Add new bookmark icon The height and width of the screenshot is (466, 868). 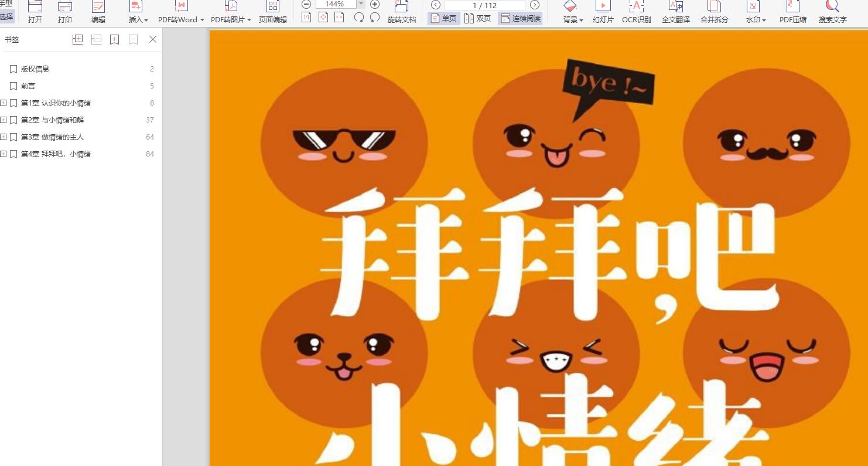115,39
